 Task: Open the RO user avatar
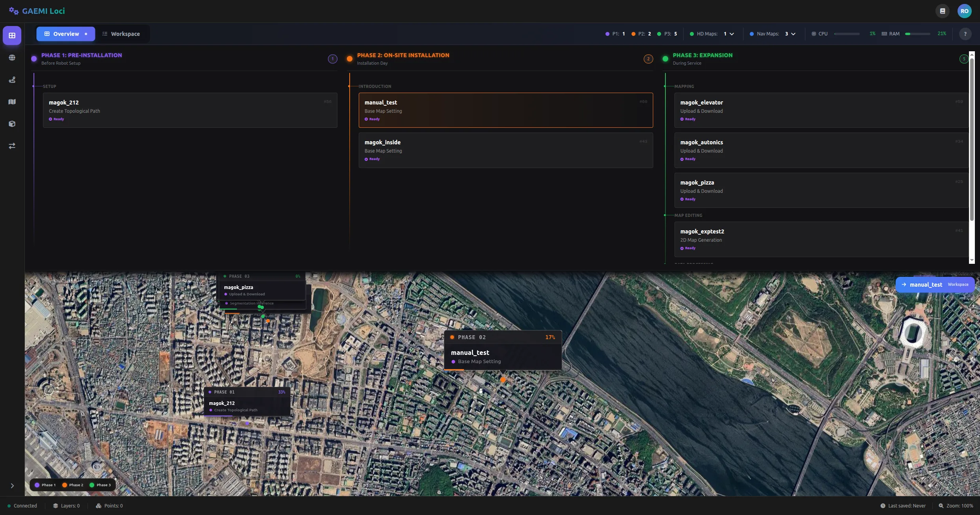click(x=964, y=11)
